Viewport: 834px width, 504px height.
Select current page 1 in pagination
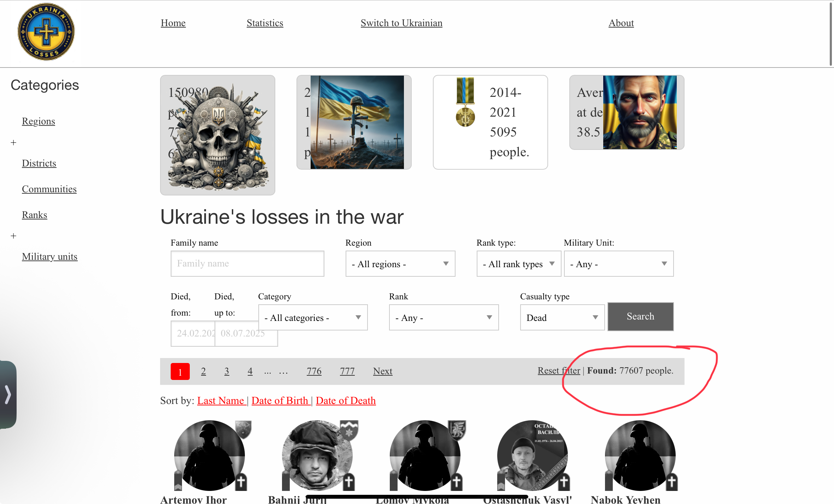coord(180,371)
